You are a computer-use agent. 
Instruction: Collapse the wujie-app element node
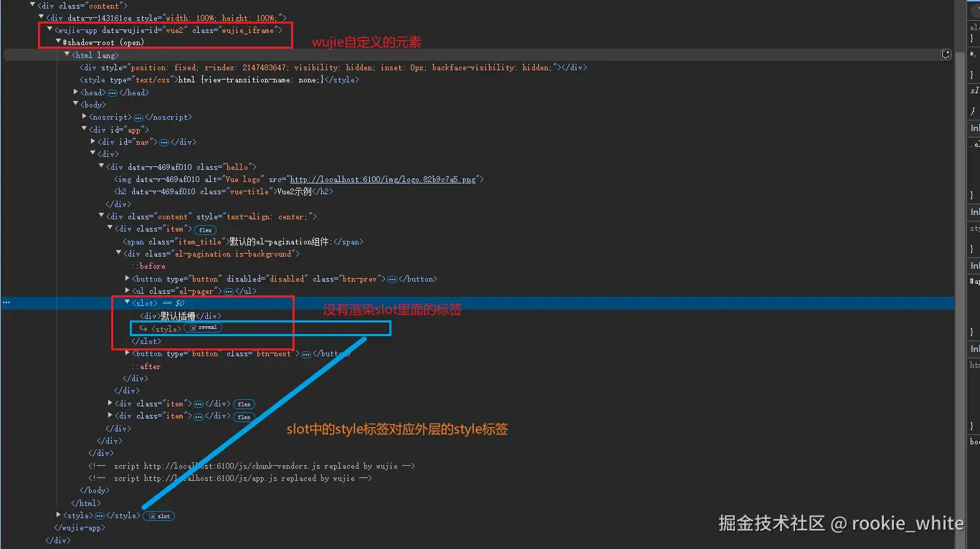(x=49, y=30)
